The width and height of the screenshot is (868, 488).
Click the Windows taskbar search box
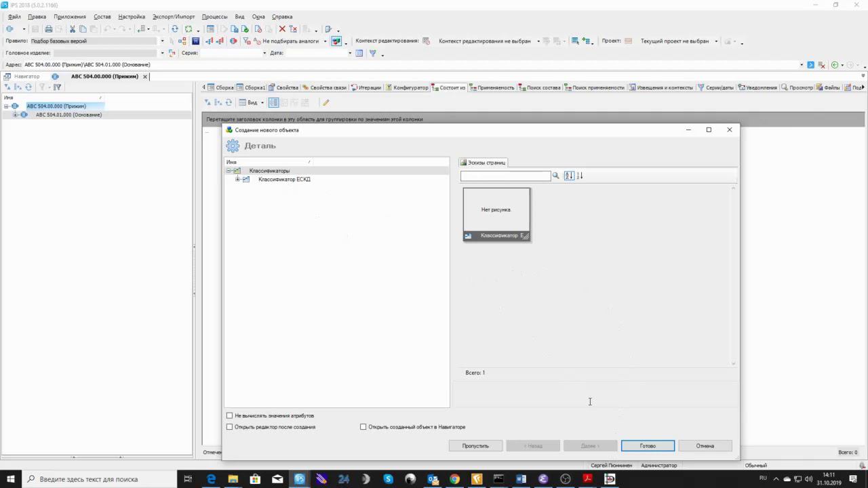coord(102,479)
